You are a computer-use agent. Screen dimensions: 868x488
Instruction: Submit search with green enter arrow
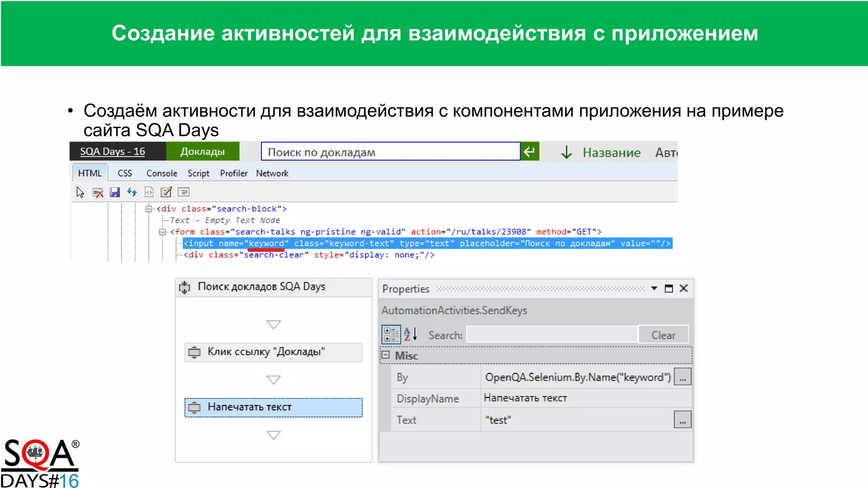pyautogui.click(x=530, y=152)
